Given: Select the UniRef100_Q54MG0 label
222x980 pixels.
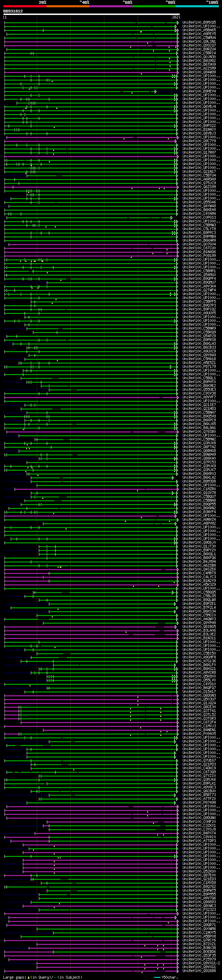Looking at the screenshot, I should [x=199, y=275].
